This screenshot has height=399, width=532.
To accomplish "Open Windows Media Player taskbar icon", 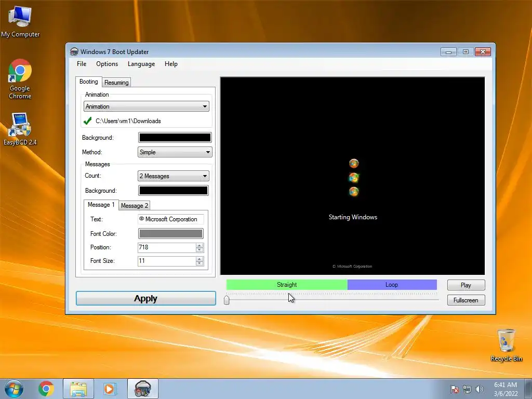I will 110,389.
